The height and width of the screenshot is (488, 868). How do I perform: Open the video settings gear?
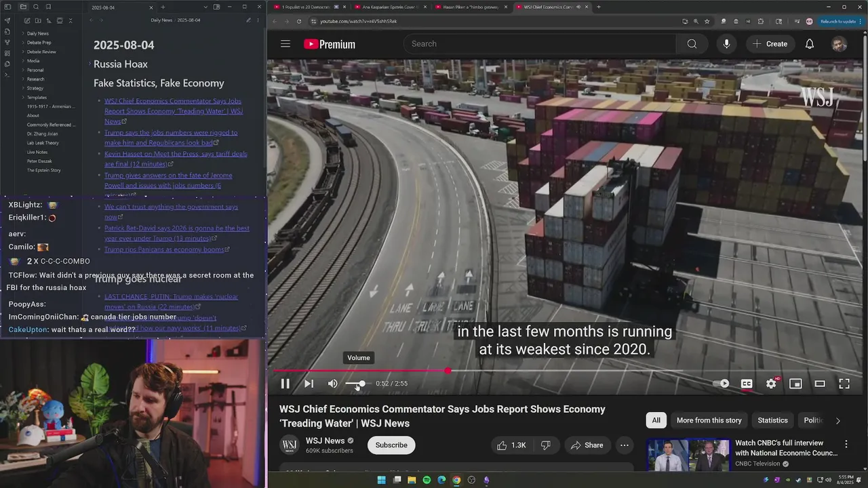(x=771, y=384)
